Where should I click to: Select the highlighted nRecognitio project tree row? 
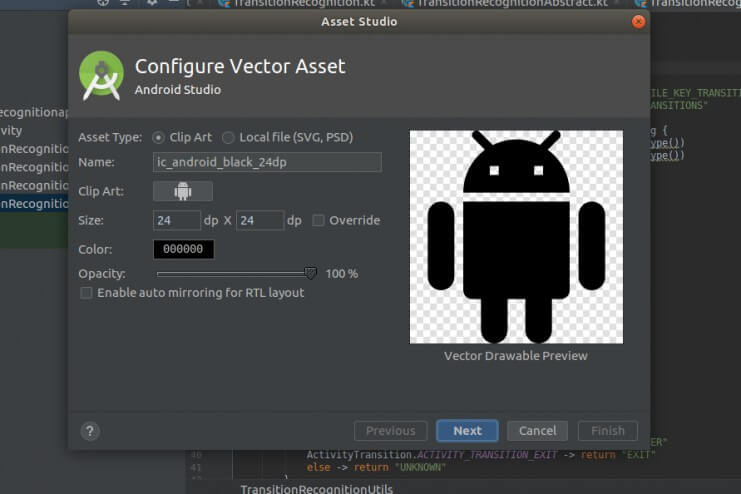click(34, 204)
